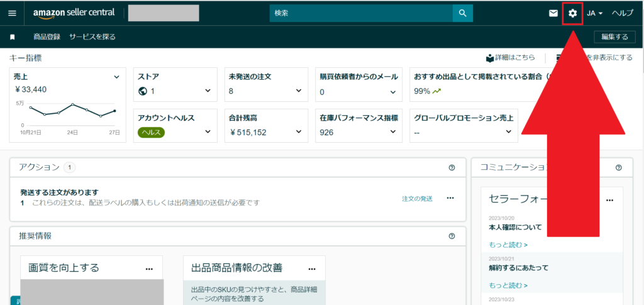The image size is (644, 305).
Task: Expand the ストア dropdown
Action: 208,91
